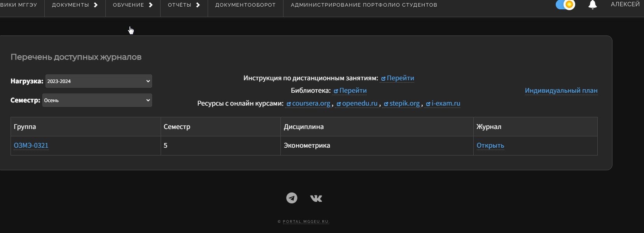Click the Алексей user name
This screenshot has width=644, height=233.
coord(625,4)
